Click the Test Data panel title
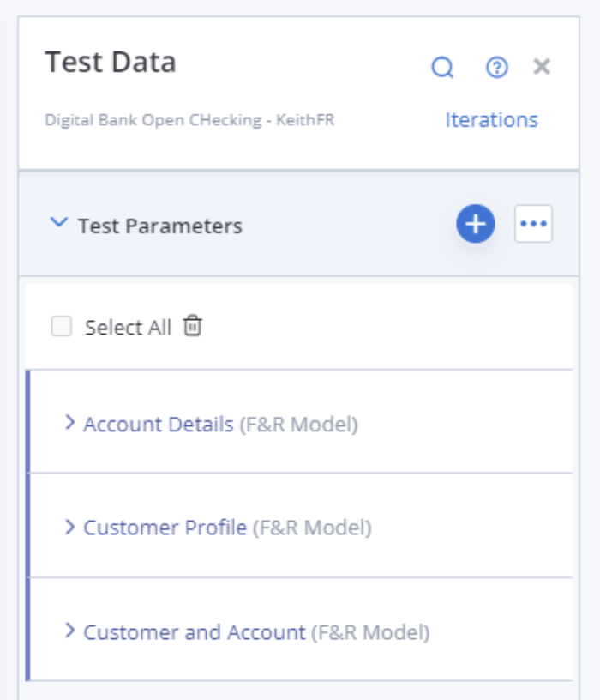This screenshot has width=600, height=700. tap(111, 62)
